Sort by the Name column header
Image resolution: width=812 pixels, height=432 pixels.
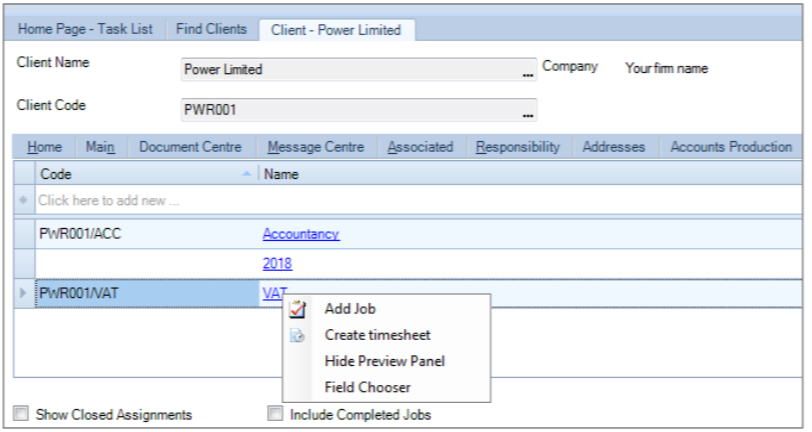coord(530,174)
